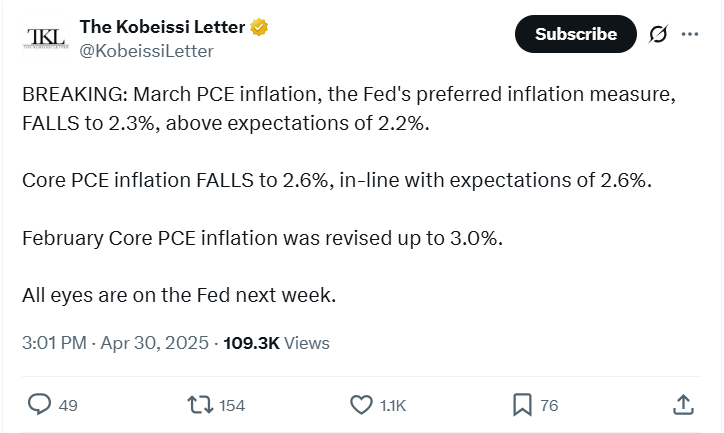Viewport: 724px width, 433px height.
Task: Open the three-dot More options menu
Action: point(690,34)
